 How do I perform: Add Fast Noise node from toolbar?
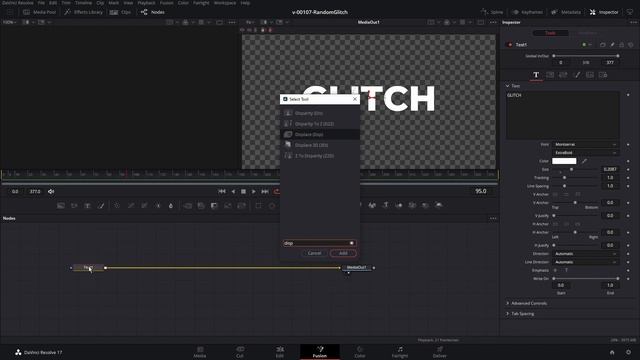[x=74, y=206]
